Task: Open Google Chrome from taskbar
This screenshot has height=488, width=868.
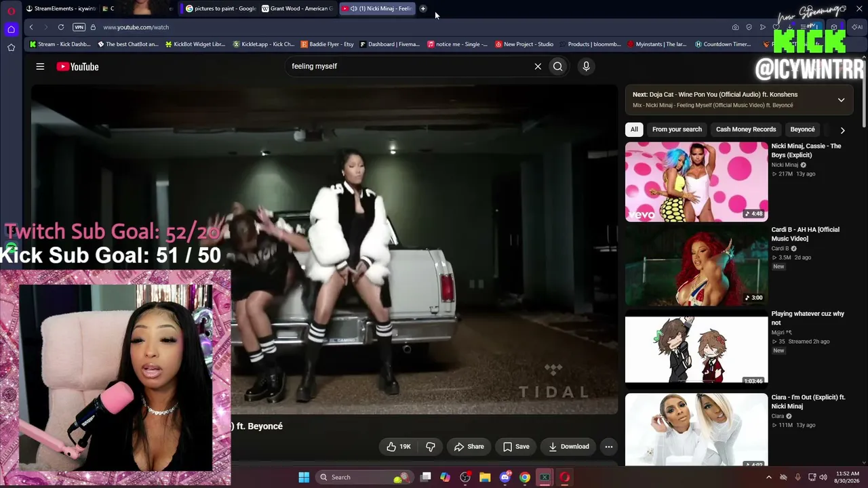Action: click(x=525, y=477)
